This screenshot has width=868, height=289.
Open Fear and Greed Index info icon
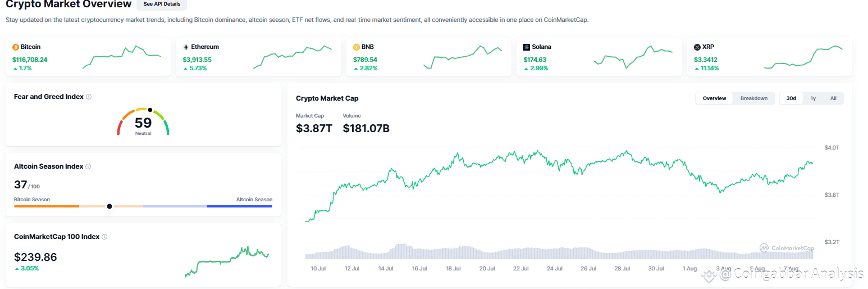coord(89,97)
